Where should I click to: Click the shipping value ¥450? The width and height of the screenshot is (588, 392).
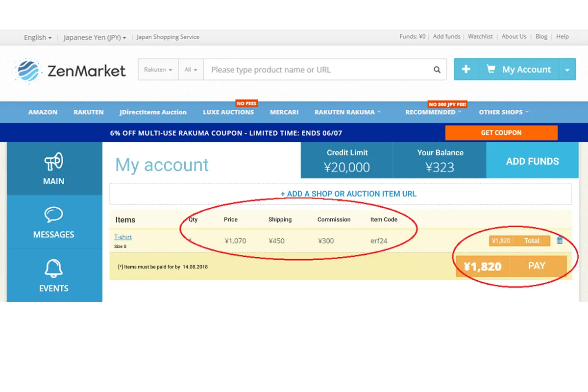click(x=276, y=241)
